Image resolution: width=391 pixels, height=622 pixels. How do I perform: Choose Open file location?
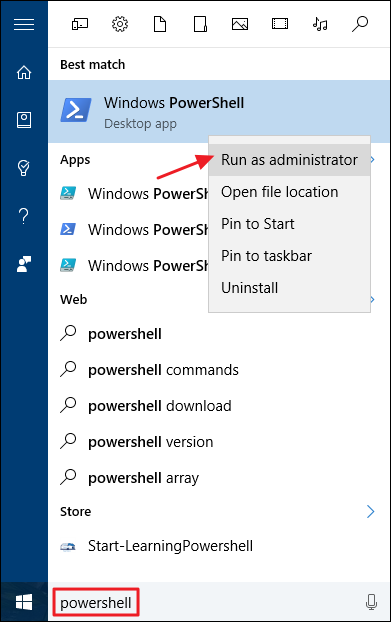point(289,192)
